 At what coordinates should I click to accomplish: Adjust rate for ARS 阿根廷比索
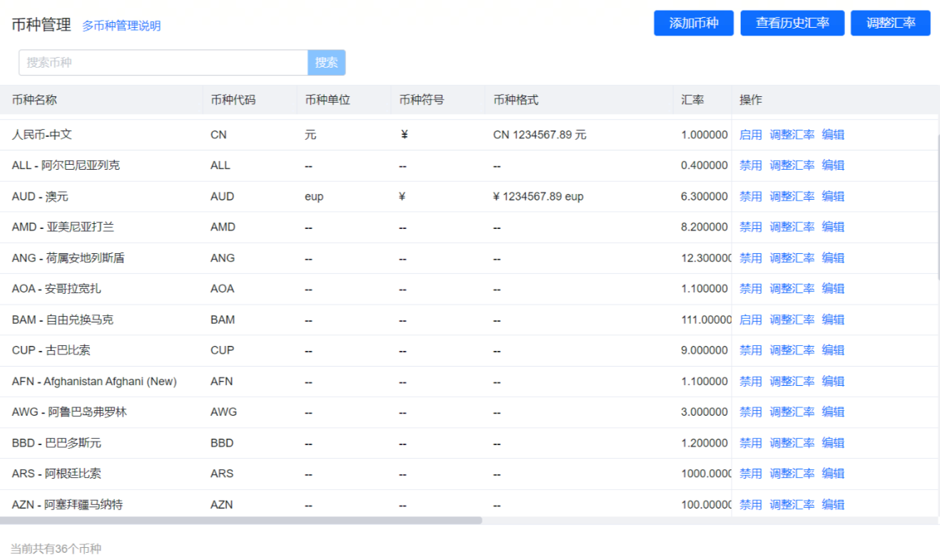(792, 473)
